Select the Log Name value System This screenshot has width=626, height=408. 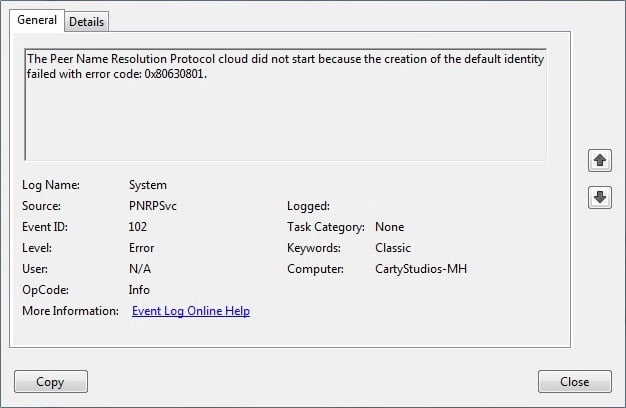pyautogui.click(x=148, y=185)
